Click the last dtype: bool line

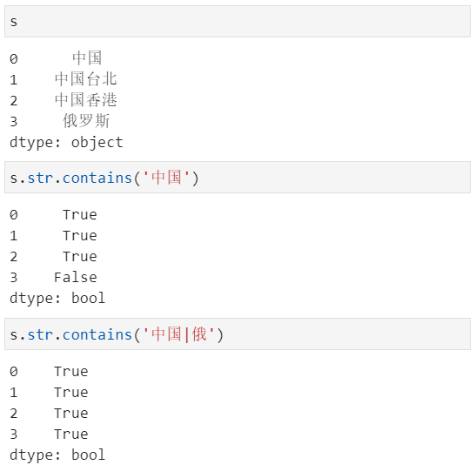(x=57, y=455)
